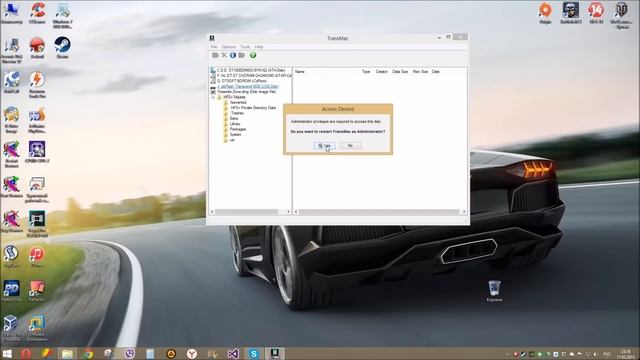640x360 pixels.
Task: Click the green help icon in TransMac toolbar
Action: coord(253,55)
